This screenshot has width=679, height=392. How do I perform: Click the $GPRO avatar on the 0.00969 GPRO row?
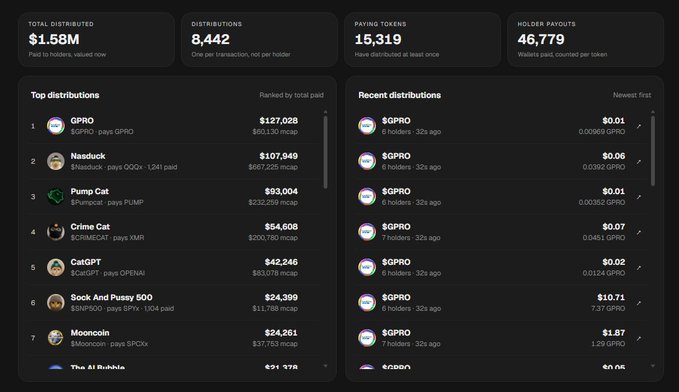tap(367, 126)
